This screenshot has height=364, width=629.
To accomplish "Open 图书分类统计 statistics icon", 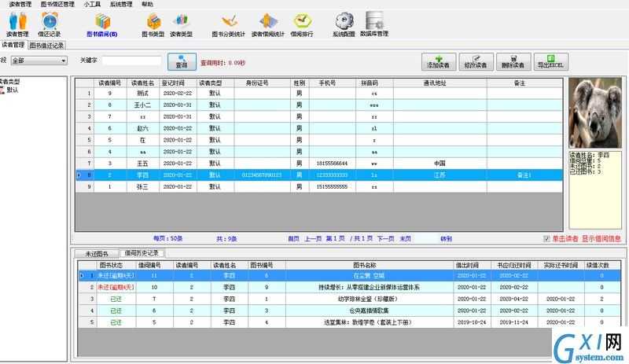I will pos(229,24).
